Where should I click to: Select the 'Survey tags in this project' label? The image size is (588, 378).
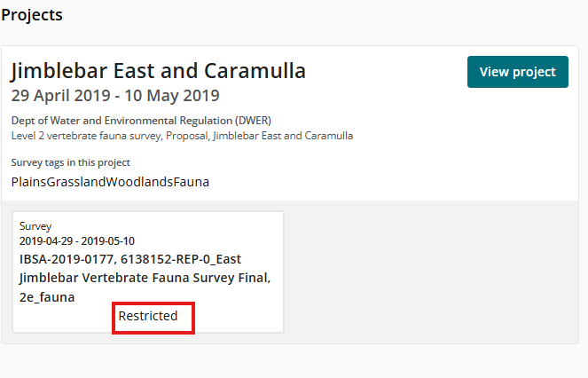click(70, 162)
